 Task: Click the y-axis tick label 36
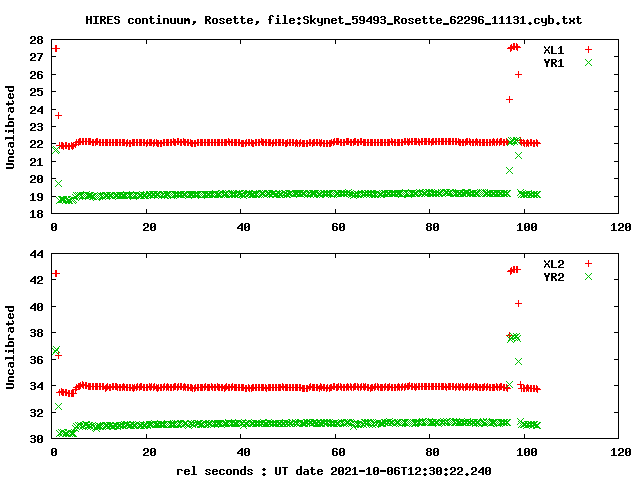tap(36, 360)
